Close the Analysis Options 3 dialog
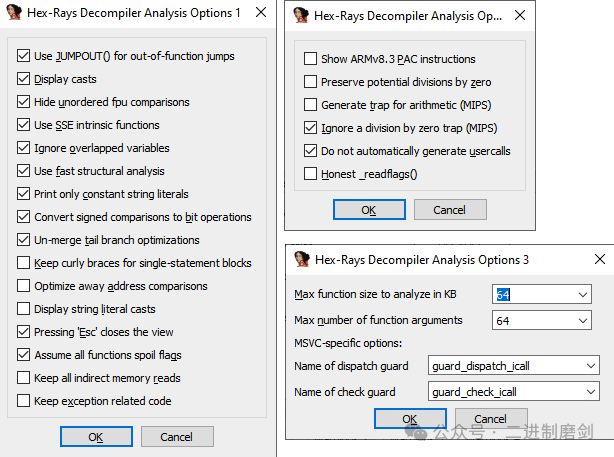The height and width of the screenshot is (457, 614). pos(600,259)
